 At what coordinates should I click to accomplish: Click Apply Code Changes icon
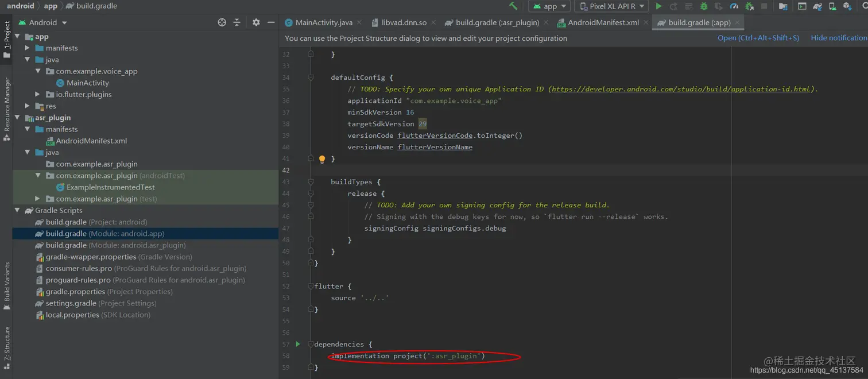click(x=689, y=6)
